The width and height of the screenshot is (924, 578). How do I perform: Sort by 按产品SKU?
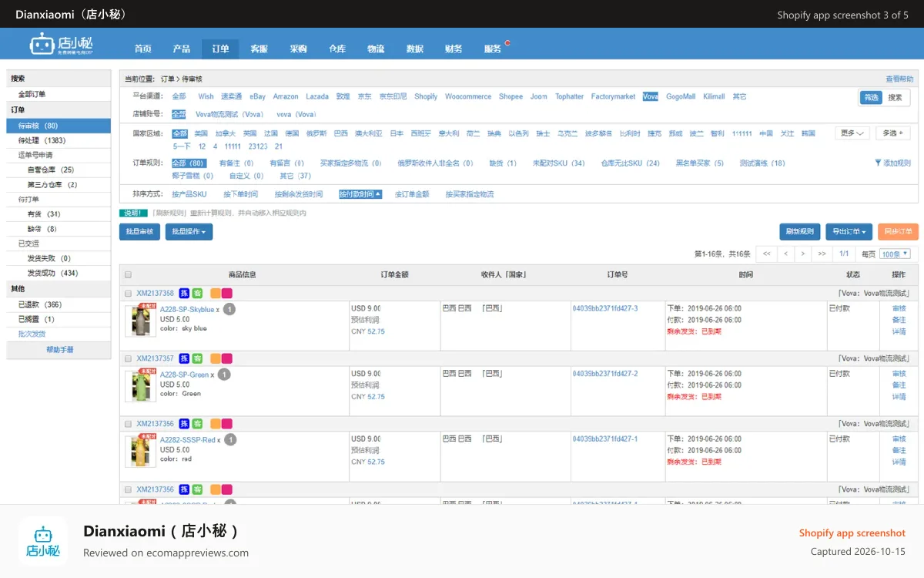189,194
